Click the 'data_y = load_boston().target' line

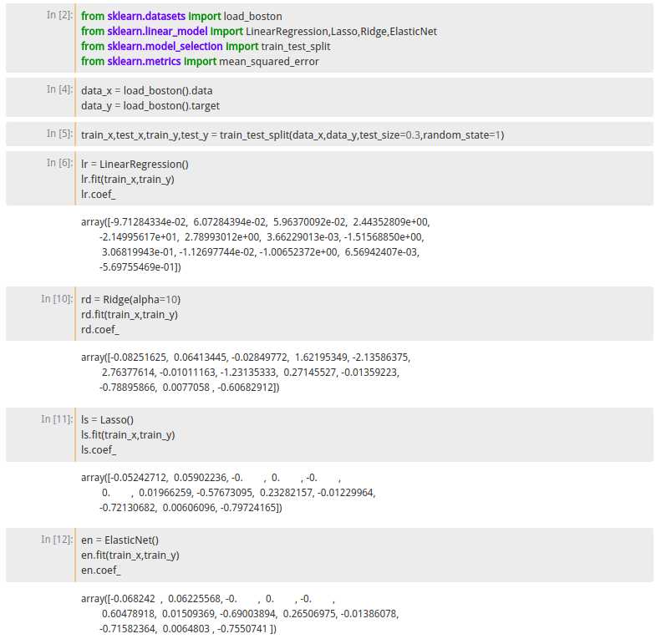pyautogui.click(x=150, y=106)
